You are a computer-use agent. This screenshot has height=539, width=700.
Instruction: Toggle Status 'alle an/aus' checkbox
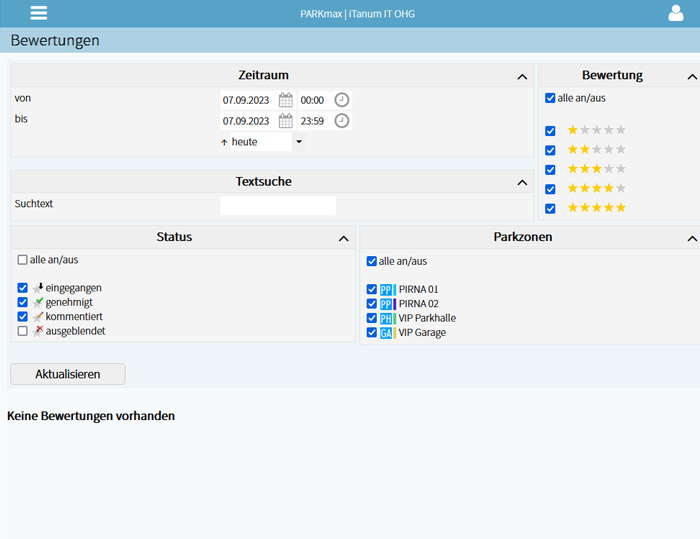point(22,259)
